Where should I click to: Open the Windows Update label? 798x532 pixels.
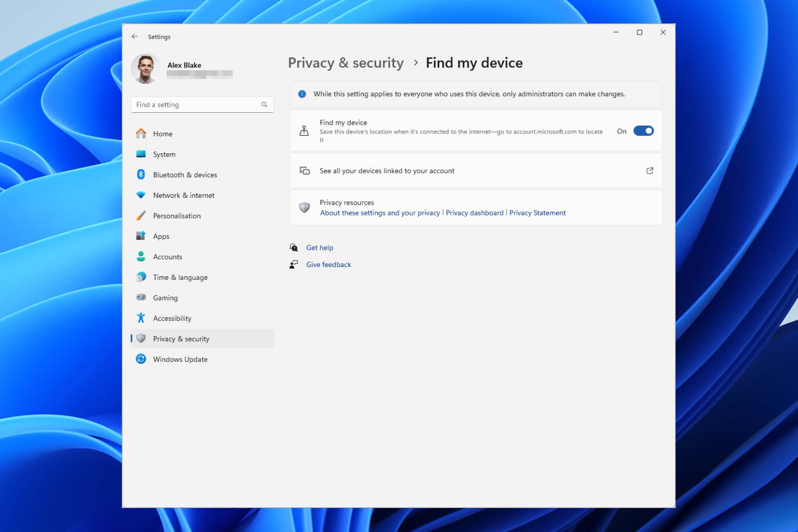pyautogui.click(x=180, y=360)
